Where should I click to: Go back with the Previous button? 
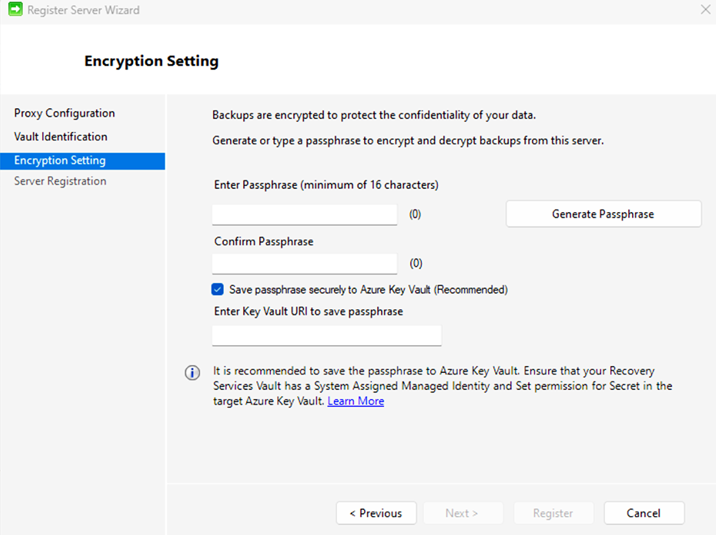point(376,513)
